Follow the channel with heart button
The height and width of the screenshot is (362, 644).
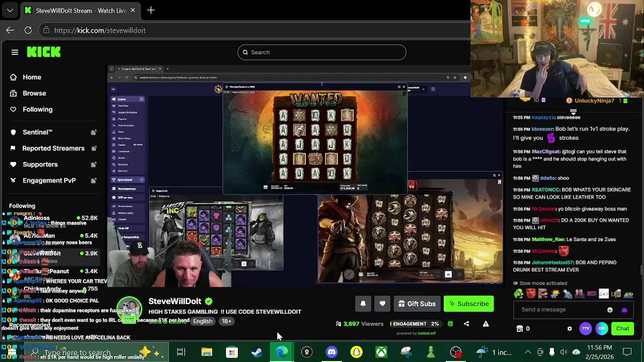point(382,304)
